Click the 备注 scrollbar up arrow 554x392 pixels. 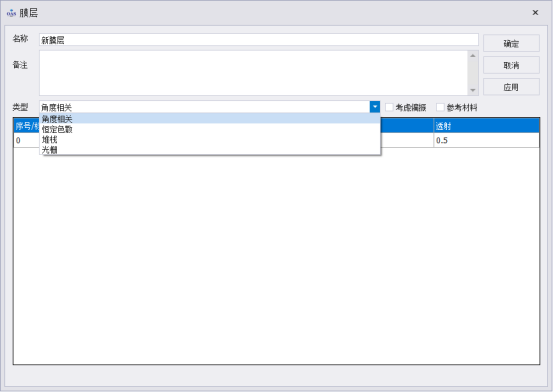click(x=473, y=55)
